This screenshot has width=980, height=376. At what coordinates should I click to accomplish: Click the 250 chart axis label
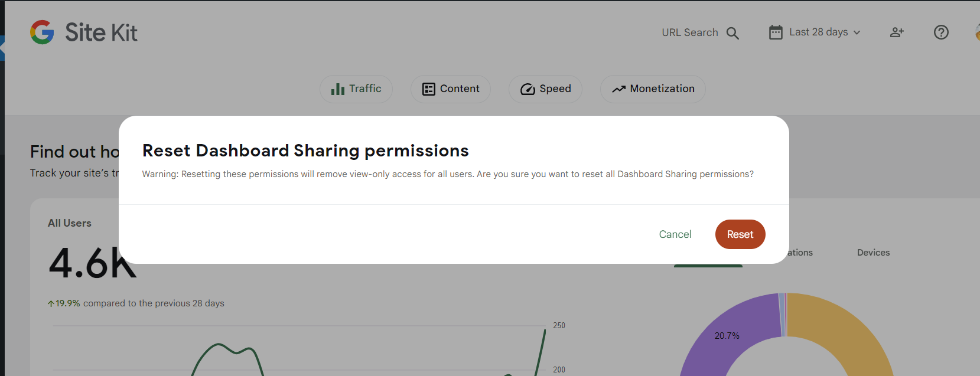point(559,325)
